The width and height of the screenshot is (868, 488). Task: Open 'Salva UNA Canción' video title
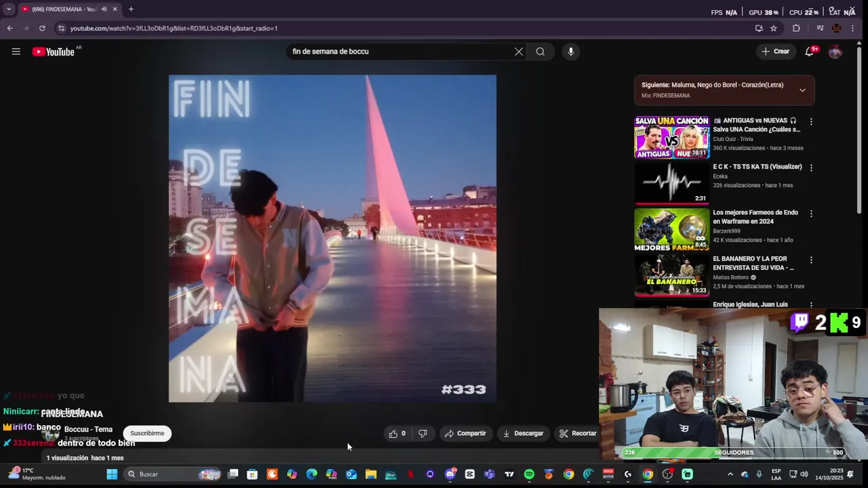coord(756,125)
